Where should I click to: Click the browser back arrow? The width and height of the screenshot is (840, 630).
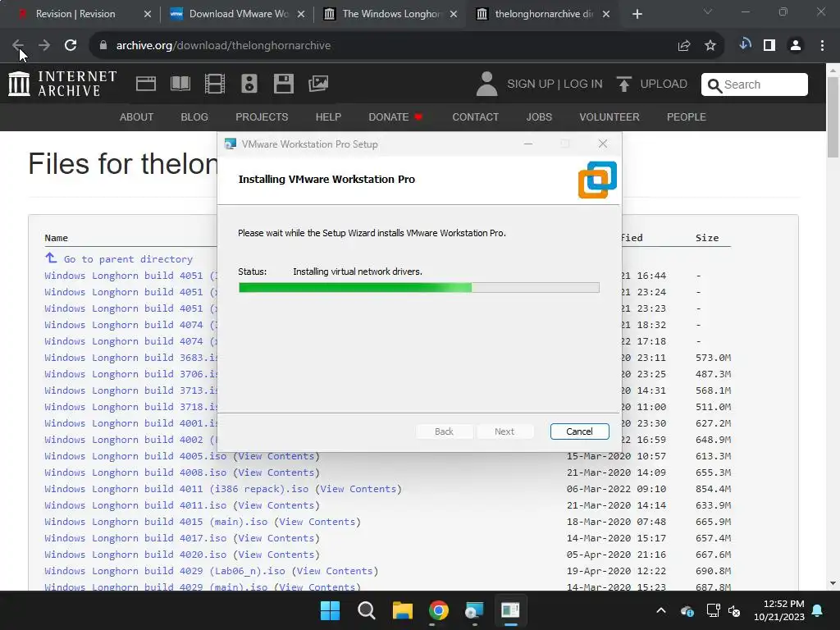(x=18, y=46)
